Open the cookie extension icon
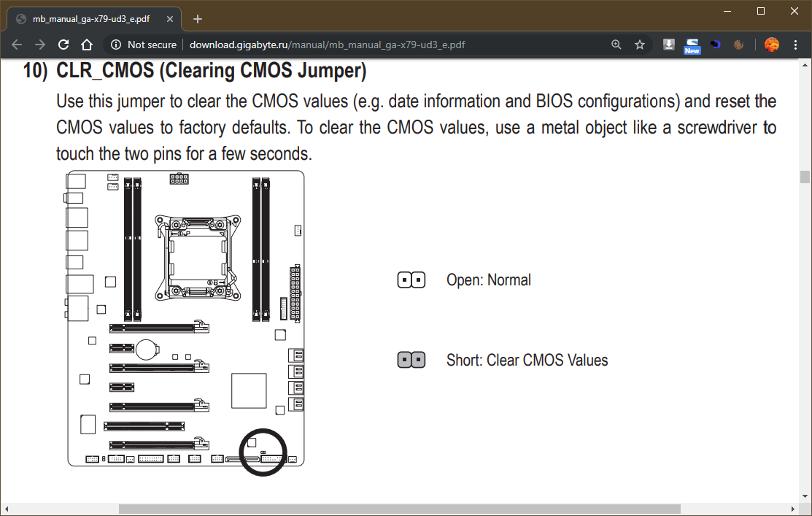The width and height of the screenshot is (812, 516). tap(739, 45)
